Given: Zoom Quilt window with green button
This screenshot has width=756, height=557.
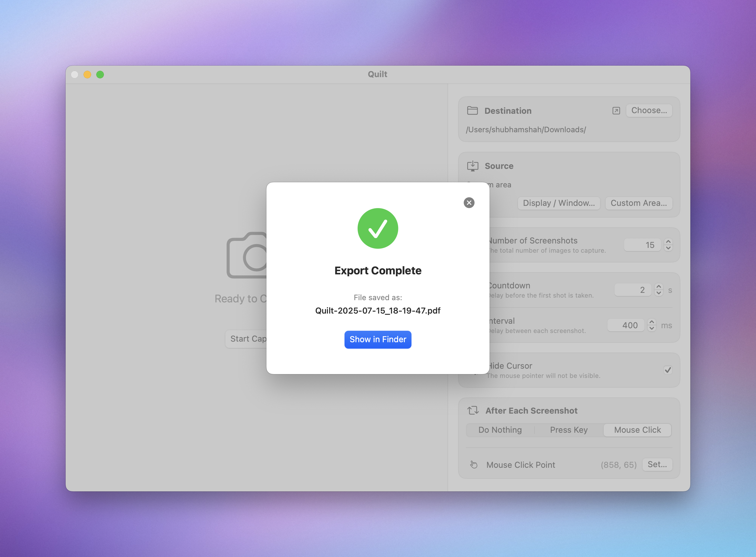Looking at the screenshot, I should 100,75.
